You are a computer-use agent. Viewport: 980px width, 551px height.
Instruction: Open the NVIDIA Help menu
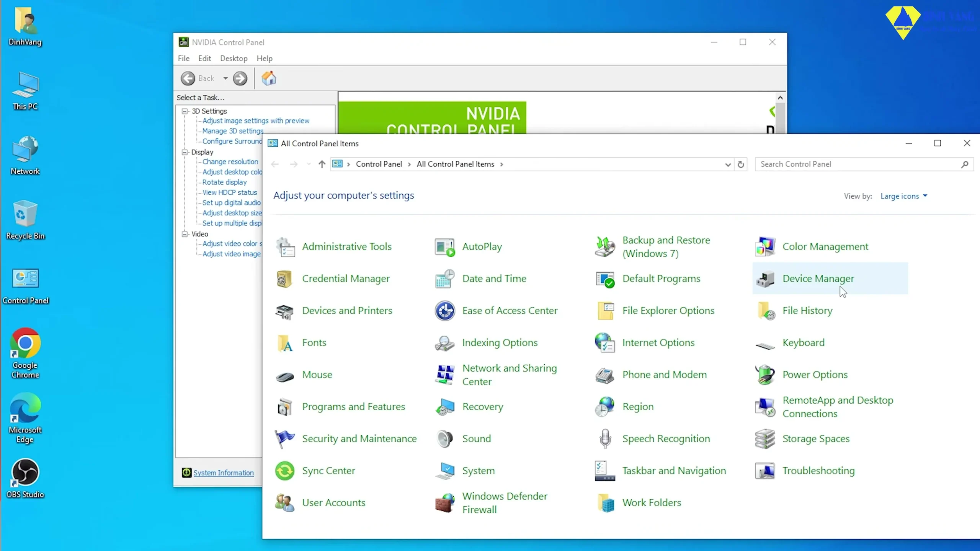(265, 59)
